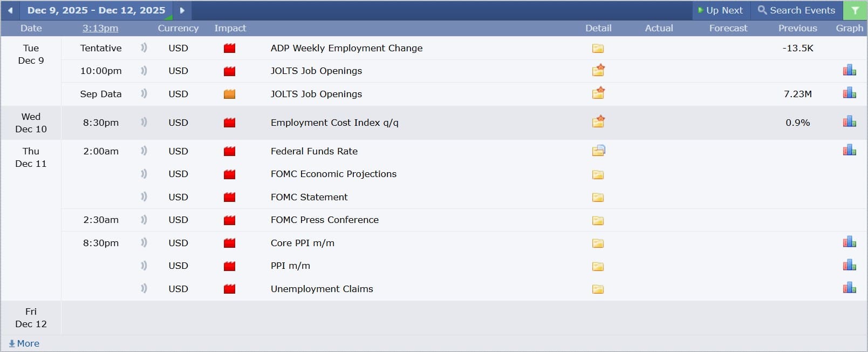Go to previous date range arrow
The image size is (868, 352).
[x=10, y=10]
